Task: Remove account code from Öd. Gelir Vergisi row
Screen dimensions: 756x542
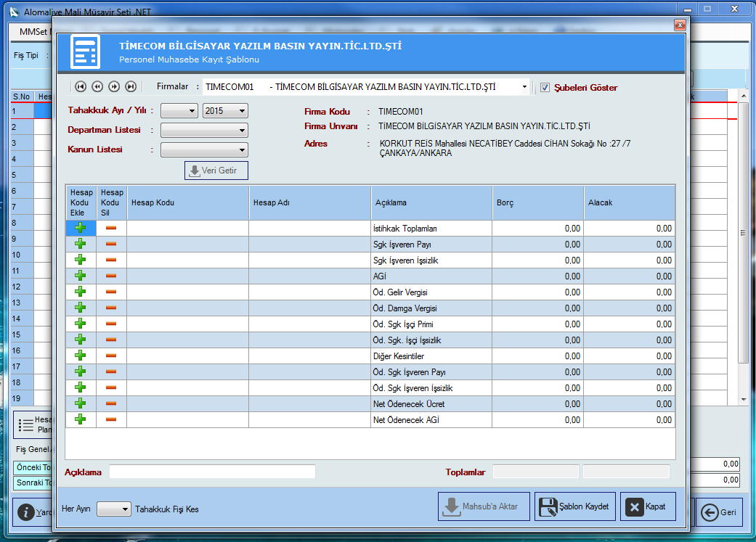Action: [111, 292]
